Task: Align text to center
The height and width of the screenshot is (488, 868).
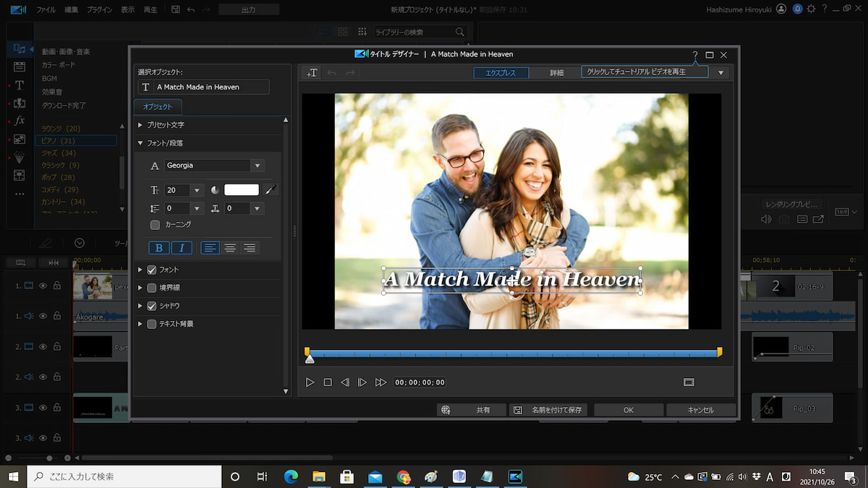Action: (230, 248)
